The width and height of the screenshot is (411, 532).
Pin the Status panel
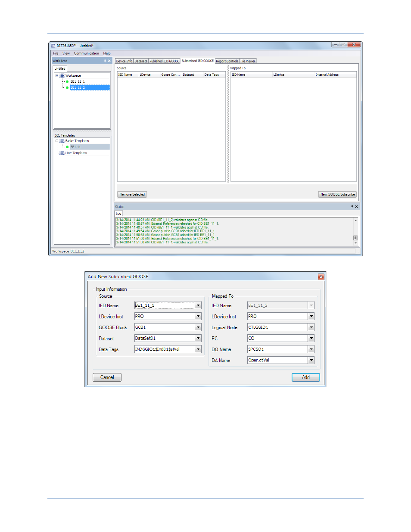point(352,207)
